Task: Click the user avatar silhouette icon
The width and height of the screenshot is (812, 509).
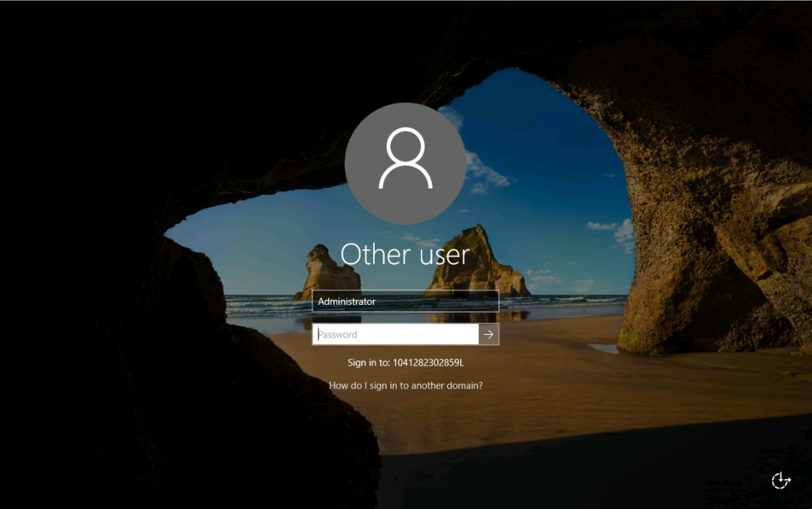Action: pyautogui.click(x=406, y=158)
